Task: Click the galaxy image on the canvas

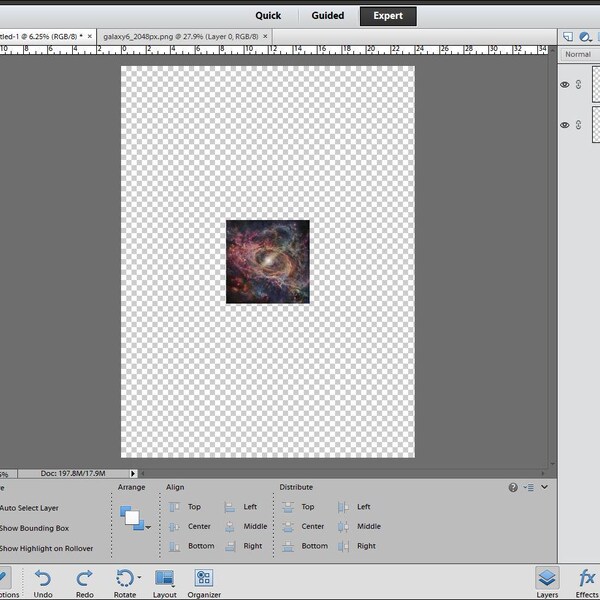Action: [x=268, y=262]
